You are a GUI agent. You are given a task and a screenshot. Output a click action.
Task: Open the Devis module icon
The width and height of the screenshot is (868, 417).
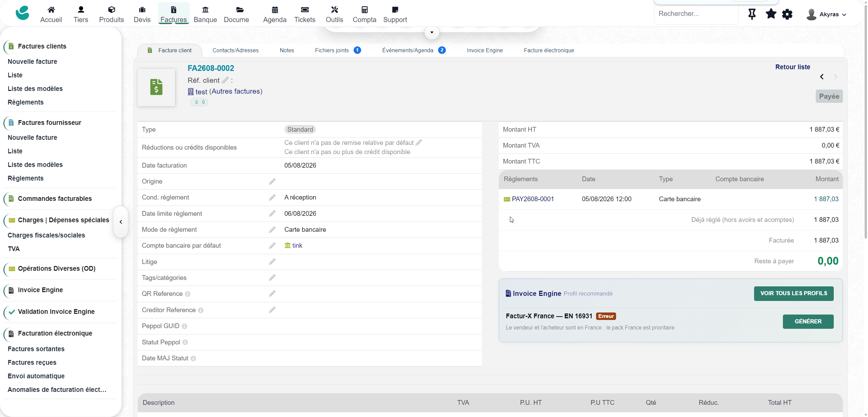point(142,10)
